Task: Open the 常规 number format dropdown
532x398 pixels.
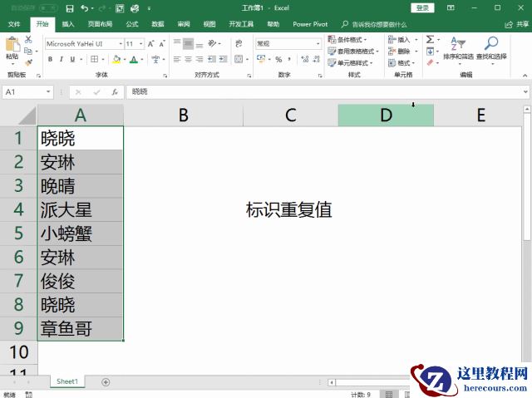Action: point(318,43)
